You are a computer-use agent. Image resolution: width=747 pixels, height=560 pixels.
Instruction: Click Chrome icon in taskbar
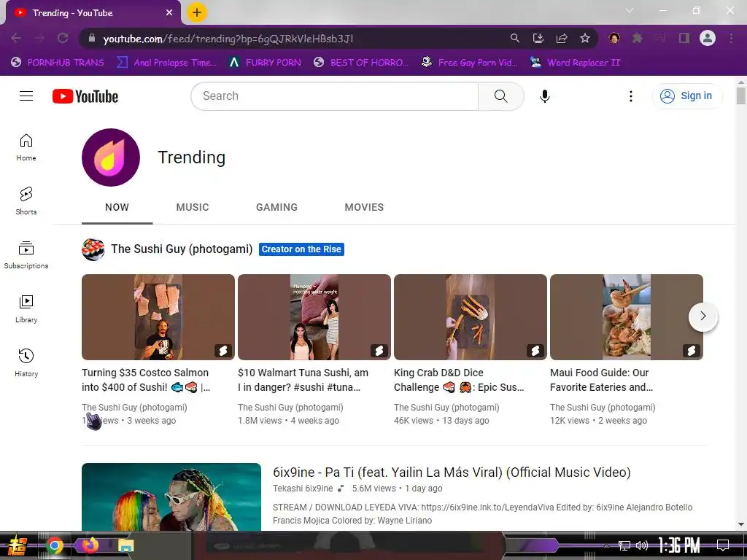[54, 545]
